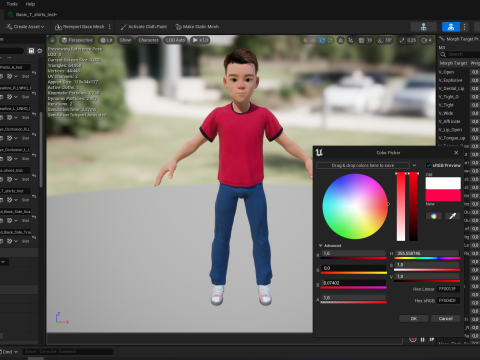Toggle rotation snapping angle icon
The width and height of the screenshot is (480, 360).
(x=380, y=40)
